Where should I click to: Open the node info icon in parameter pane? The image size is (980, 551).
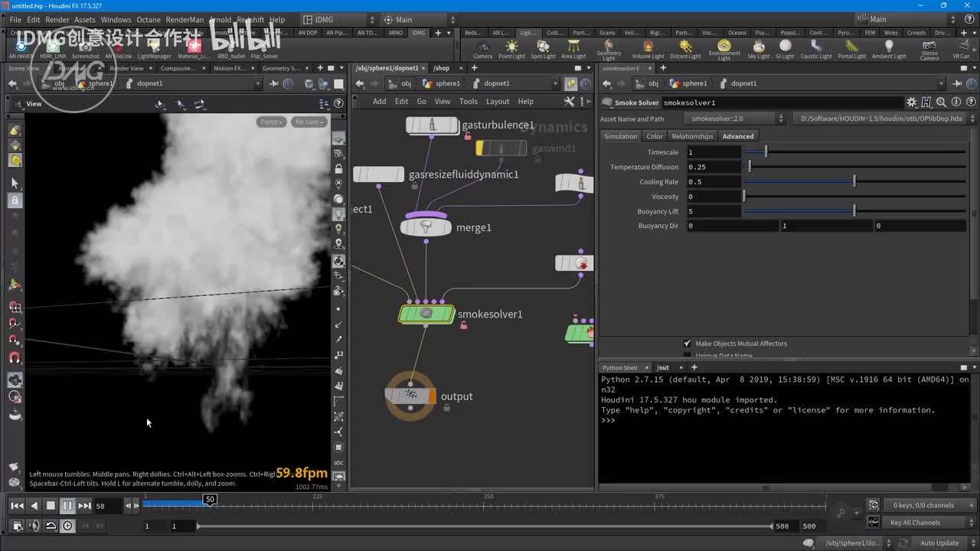point(956,103)
